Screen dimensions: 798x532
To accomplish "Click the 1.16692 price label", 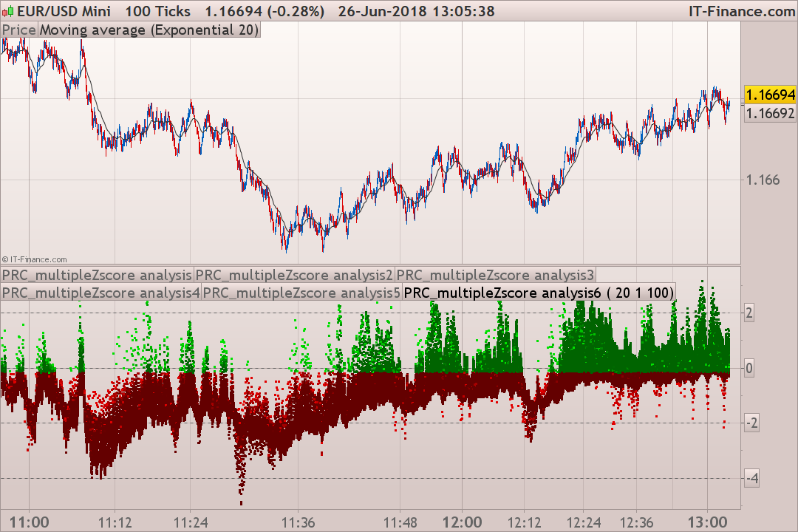I will tap(770, 113).
